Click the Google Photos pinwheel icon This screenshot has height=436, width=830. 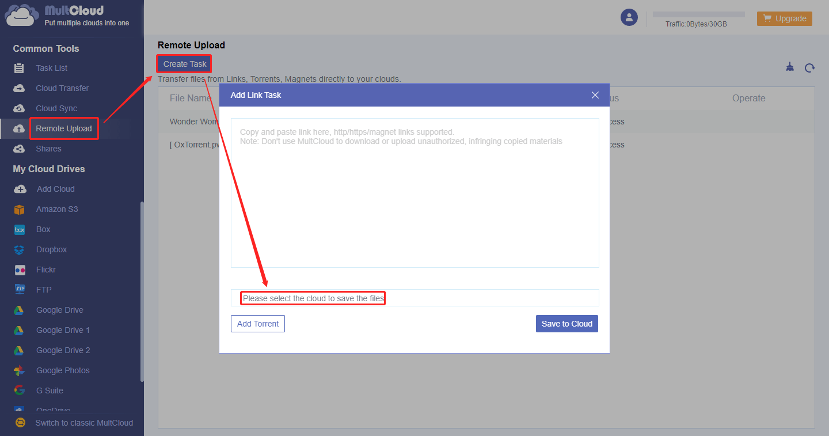(x=19, y=370)
